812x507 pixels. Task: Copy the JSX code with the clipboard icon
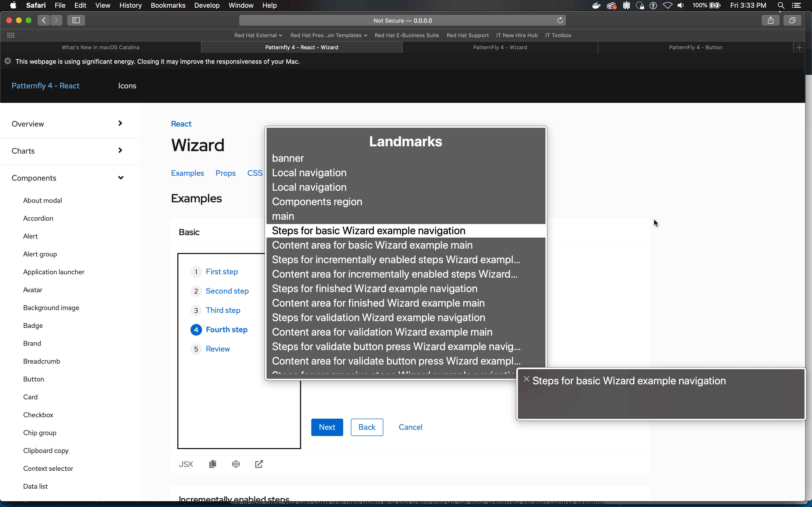[212, 464]
